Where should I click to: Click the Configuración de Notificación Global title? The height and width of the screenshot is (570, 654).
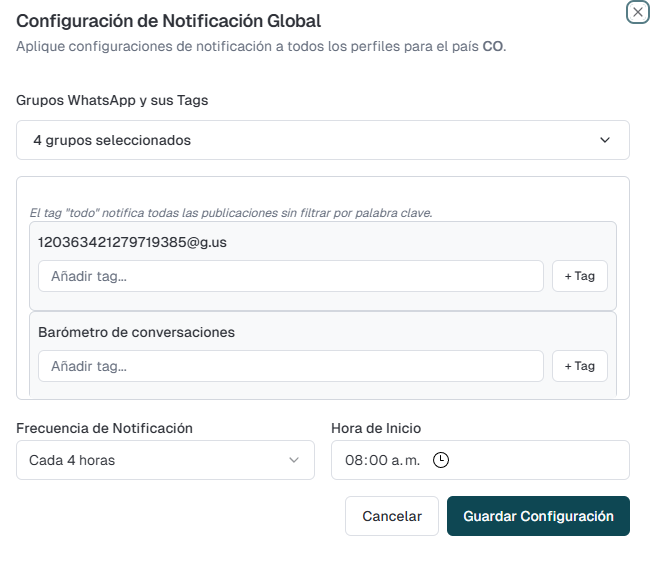click(x=169, y=21)
